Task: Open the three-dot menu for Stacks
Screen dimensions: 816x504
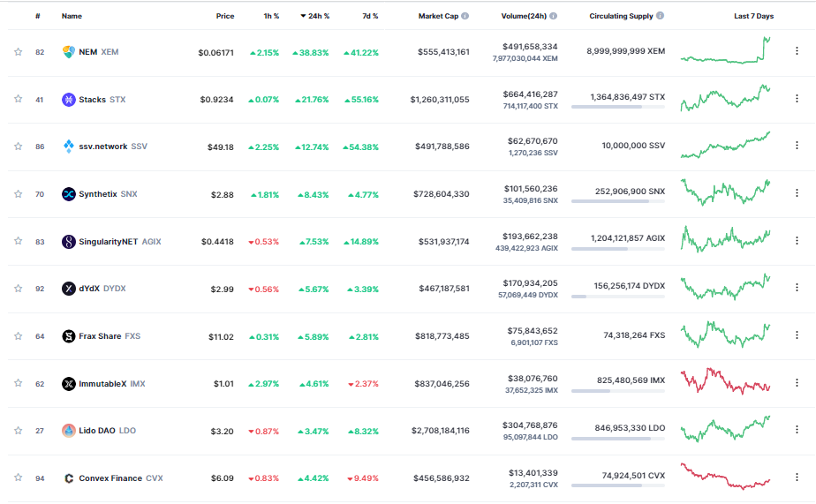Action: pyautogui.click(x=797, y=98)
